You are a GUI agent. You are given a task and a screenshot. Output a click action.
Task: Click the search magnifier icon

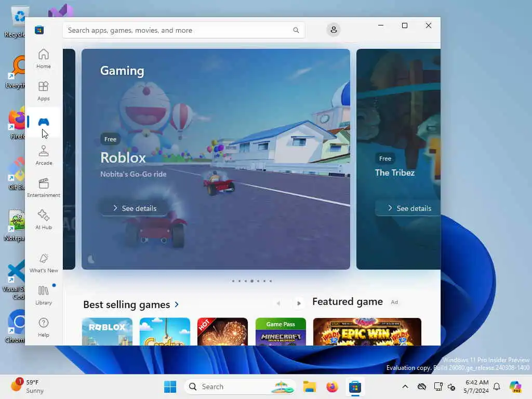coord(296,30)
